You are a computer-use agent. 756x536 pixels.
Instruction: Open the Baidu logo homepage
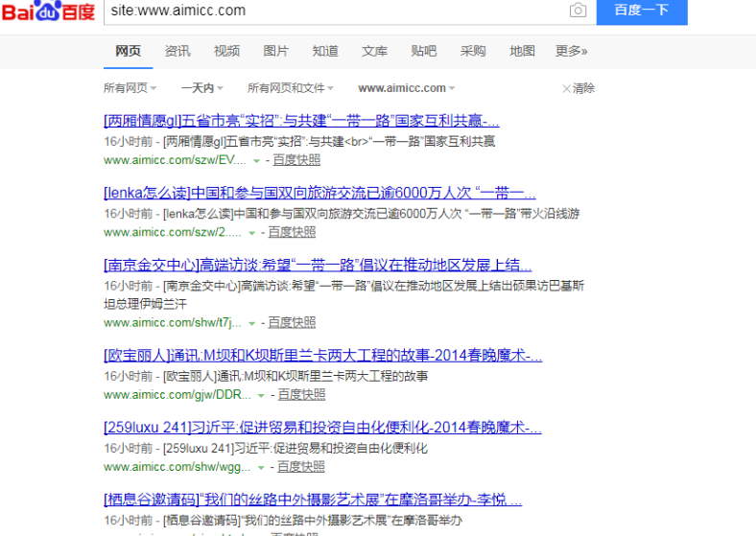coord(48,11)
